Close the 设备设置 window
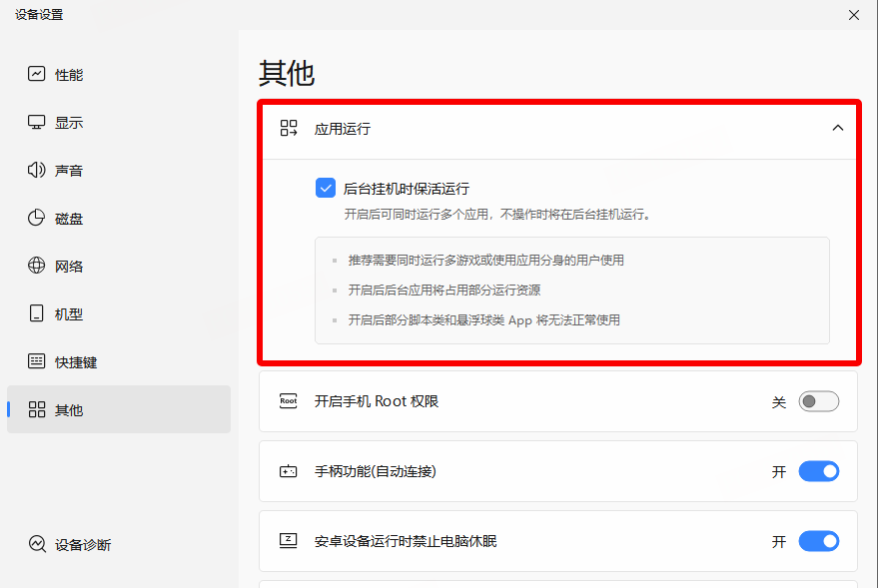This screenshot has width=878, height=588. pyautogui.click(x=853, y=15)
